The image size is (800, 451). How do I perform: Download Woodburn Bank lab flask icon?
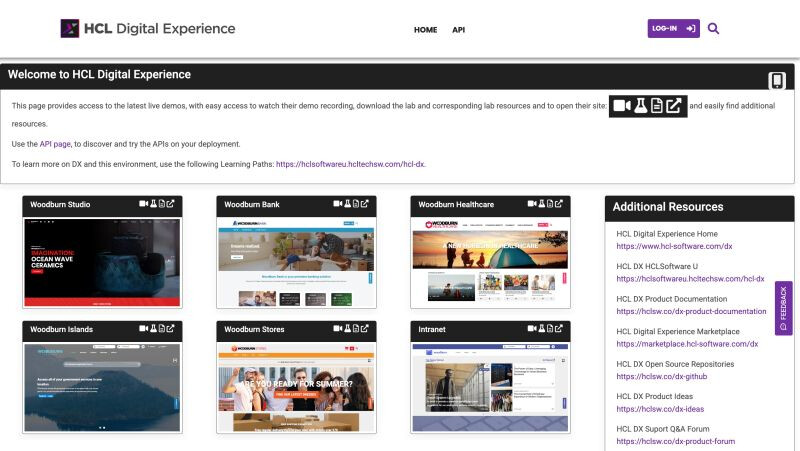pos(347,204)
